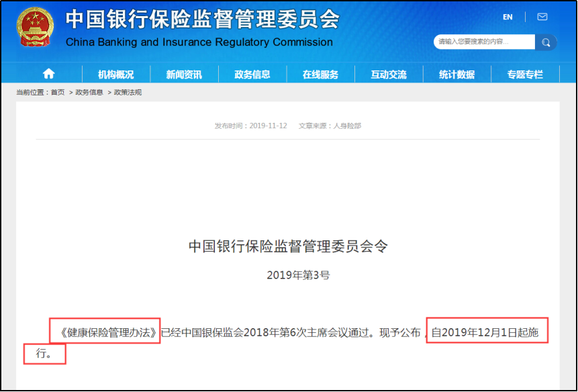Click the publish date 2019-11-12

[268, 126]
